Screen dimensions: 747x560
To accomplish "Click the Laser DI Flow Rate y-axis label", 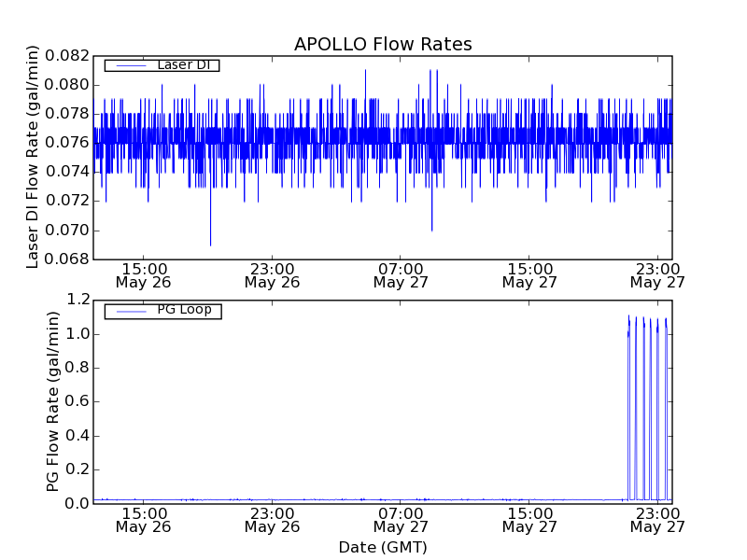I will tap(33, 157).
